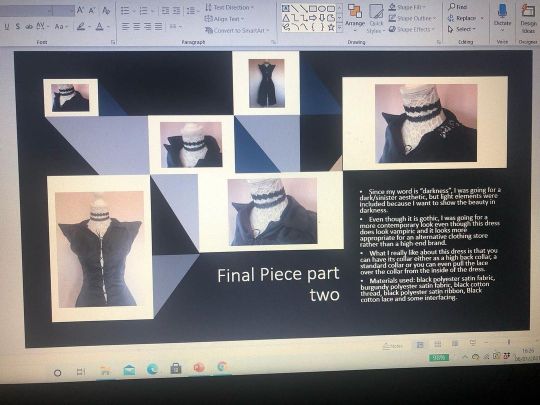
Task: Toggle Underline formatting
Action: (7, 26)
